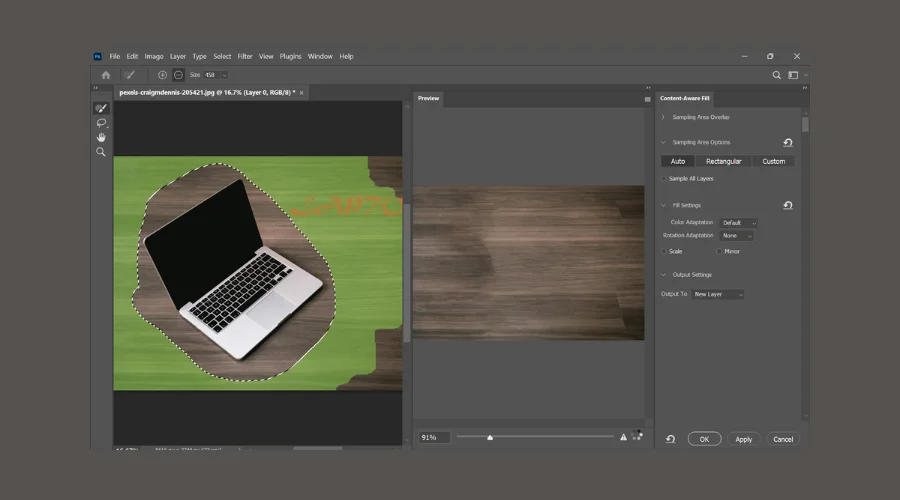
Task: Click the document canvas vertical scrollbar
Action: click(406, 273)
